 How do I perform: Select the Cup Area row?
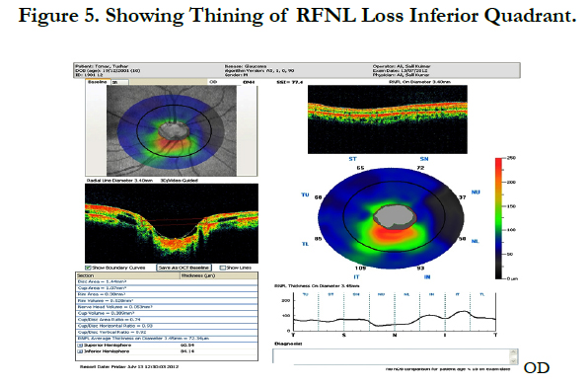click(x=167, y=288)
